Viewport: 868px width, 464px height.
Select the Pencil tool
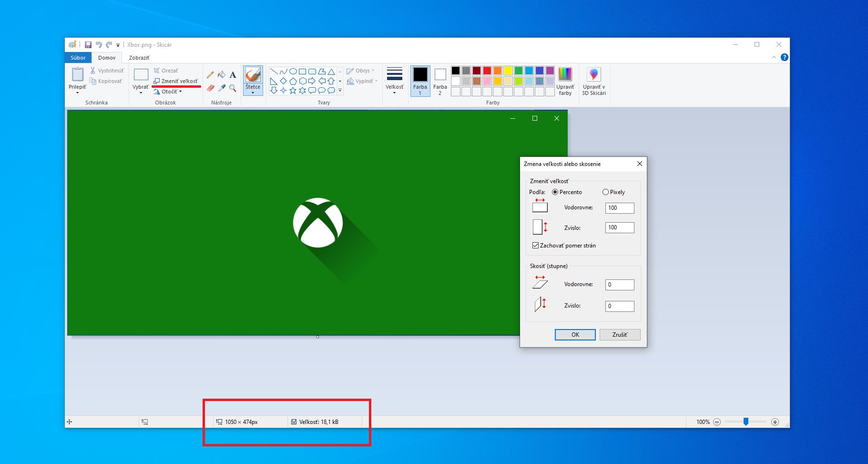point(210,75)
